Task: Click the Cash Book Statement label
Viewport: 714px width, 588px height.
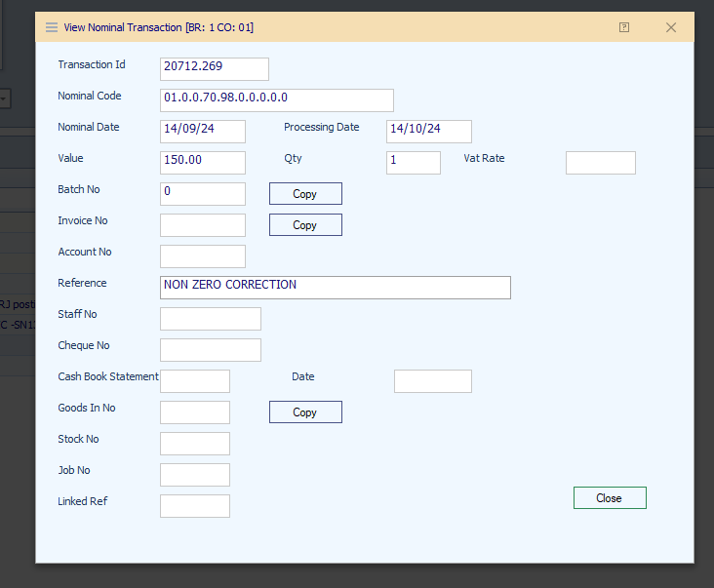Action: click(x=108, y=376)
